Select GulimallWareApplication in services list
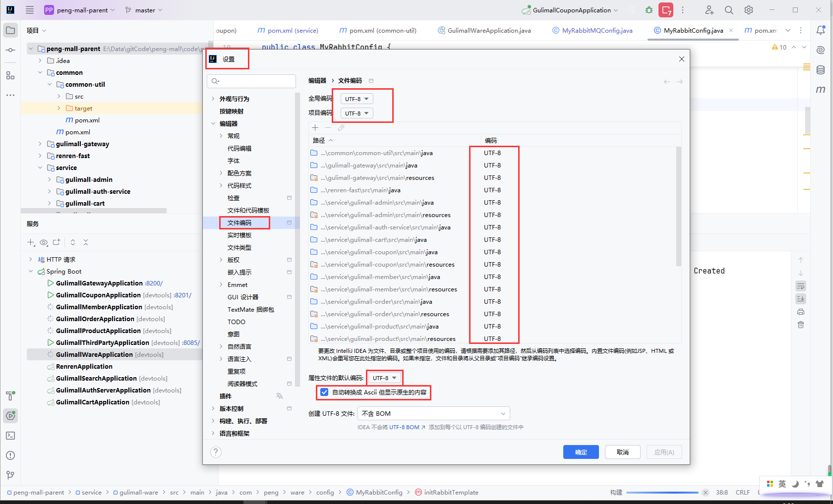 pyautogui.click(x=94, y=354)
